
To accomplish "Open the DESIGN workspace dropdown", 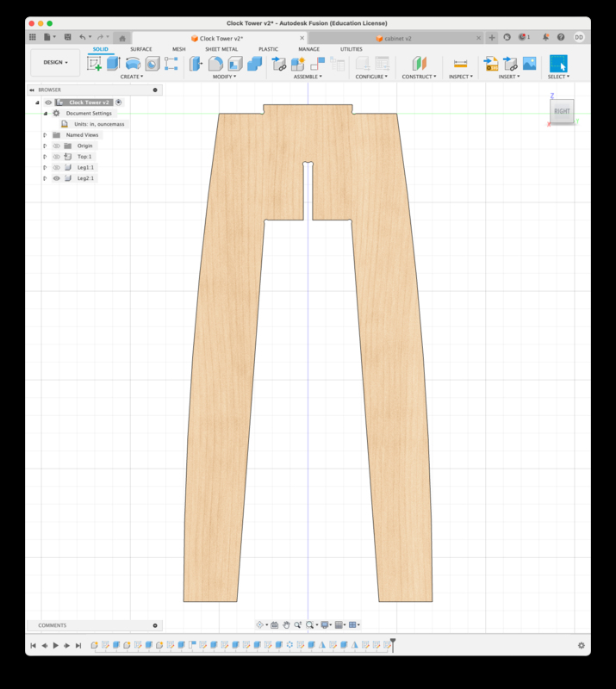I will [x=55, y=62].
